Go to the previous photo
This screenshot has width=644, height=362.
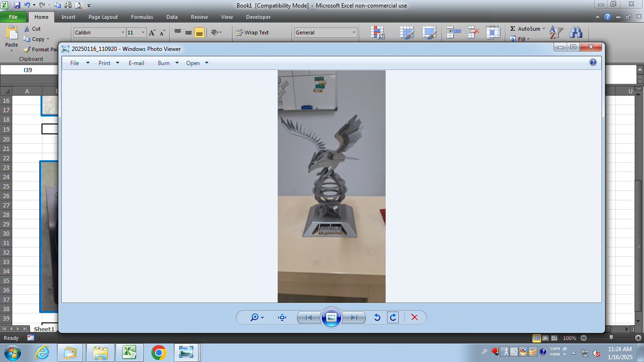(309, 317)
